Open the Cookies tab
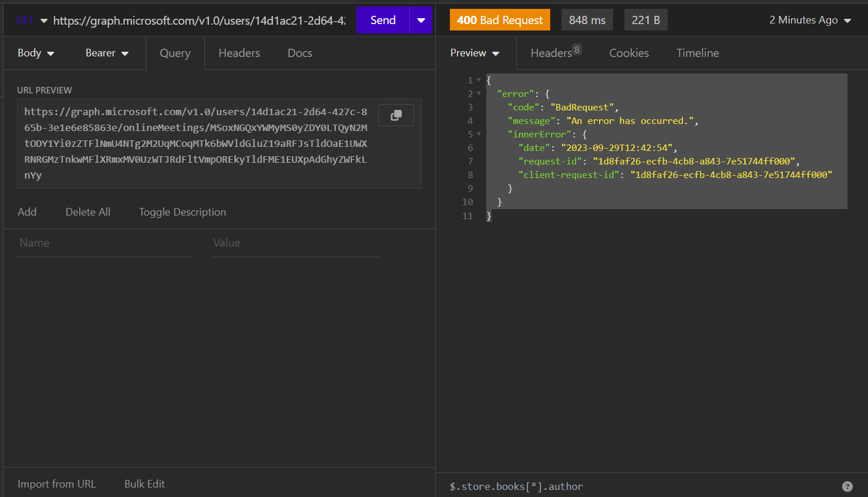868x497 pixels. [x=629, y=53]
